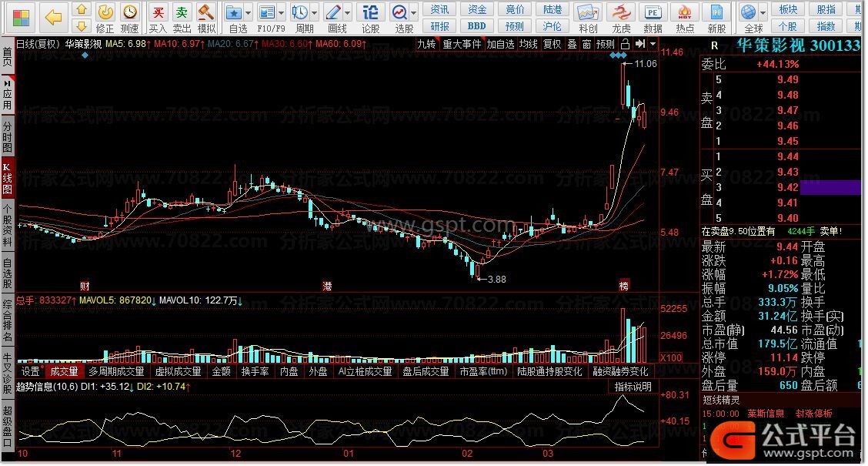Click the BBD button

pos(477,26)
